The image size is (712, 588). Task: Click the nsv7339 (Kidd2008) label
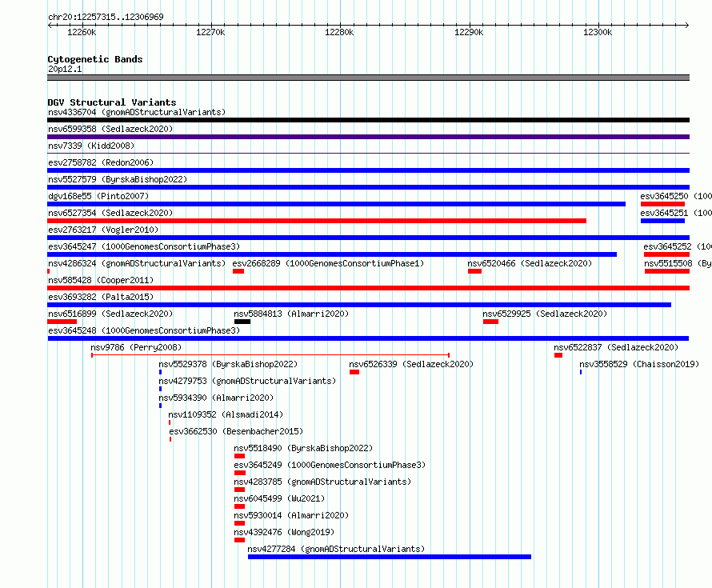click(91, 146)
